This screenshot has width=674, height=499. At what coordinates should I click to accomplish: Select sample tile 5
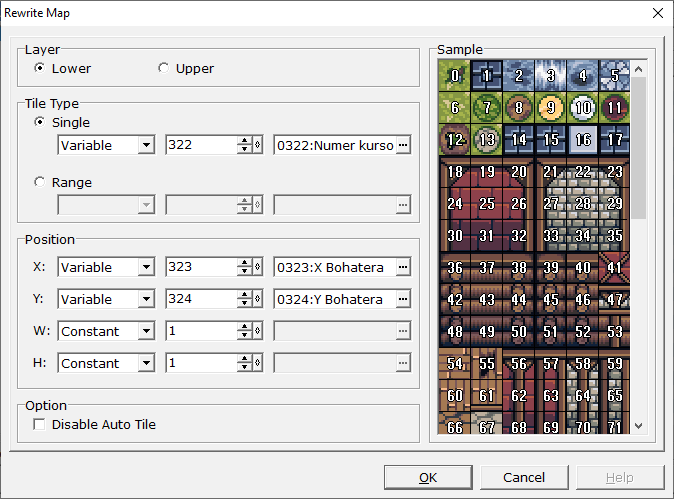[614, 76]
